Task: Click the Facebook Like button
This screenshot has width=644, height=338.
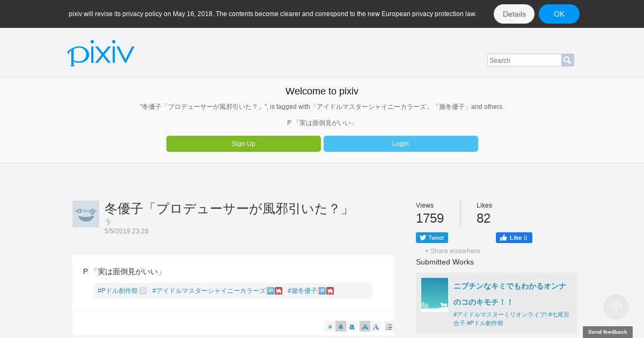Action: click(514, 238)
